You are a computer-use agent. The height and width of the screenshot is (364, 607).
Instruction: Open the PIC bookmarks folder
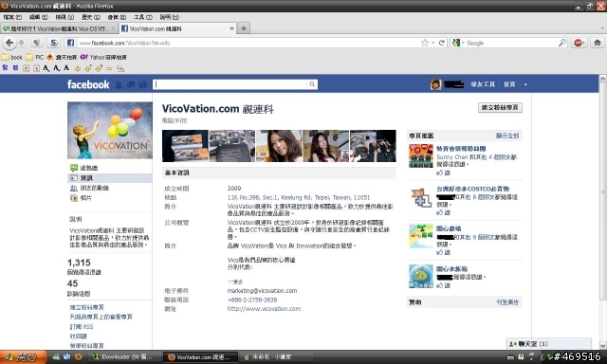[35, 57]
